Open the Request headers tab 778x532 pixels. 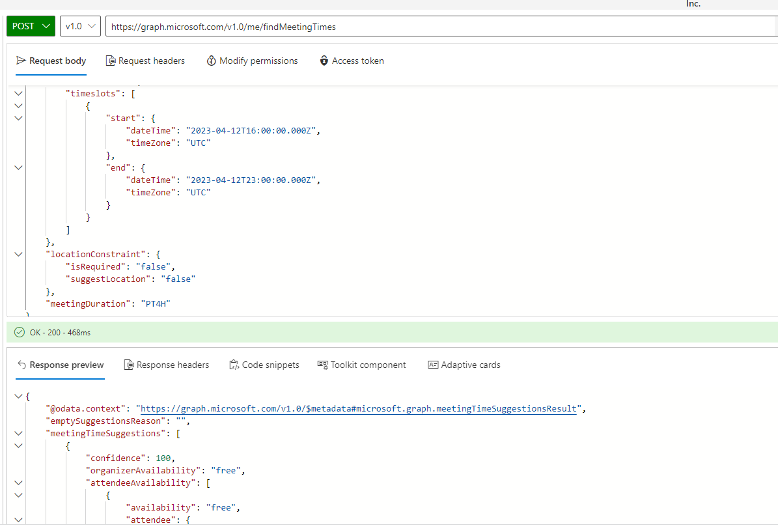(145, 61)
